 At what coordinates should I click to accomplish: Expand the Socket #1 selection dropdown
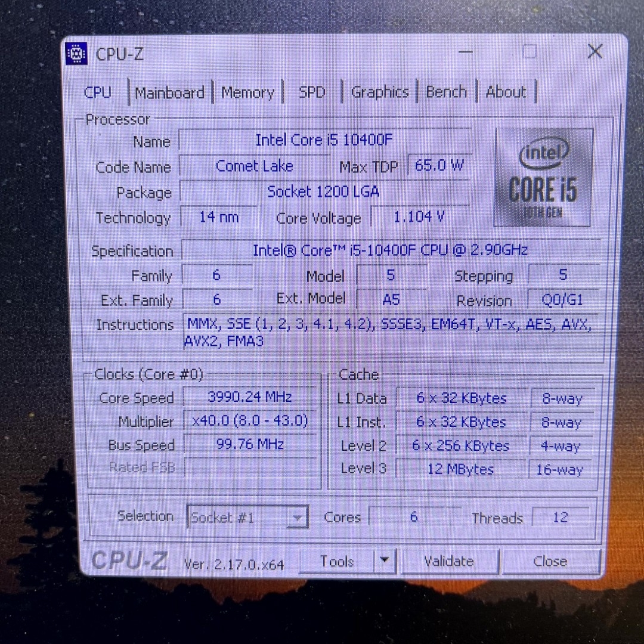(296, 518)
